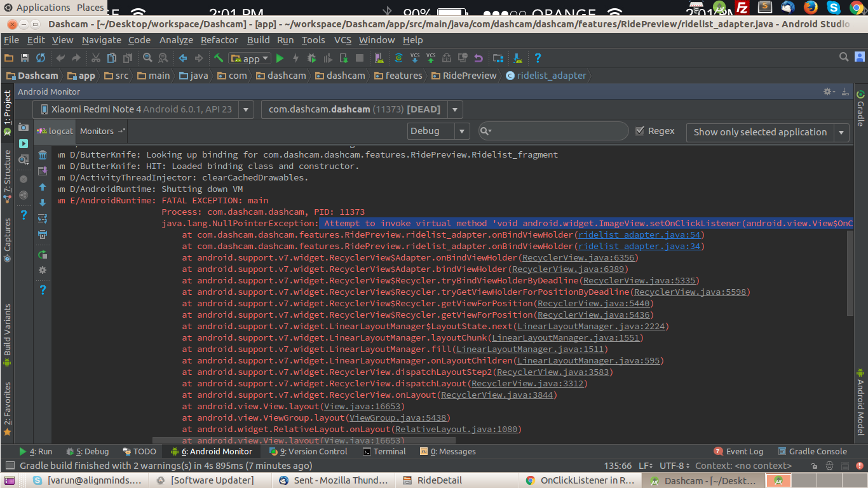Viewport: 868px width, 488px height.
Task: Open the Gradle Console tool window
Action: (812, 451)
